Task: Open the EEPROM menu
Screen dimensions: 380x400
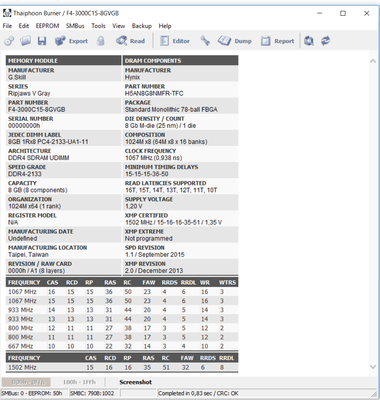Action: coord(47,26)
